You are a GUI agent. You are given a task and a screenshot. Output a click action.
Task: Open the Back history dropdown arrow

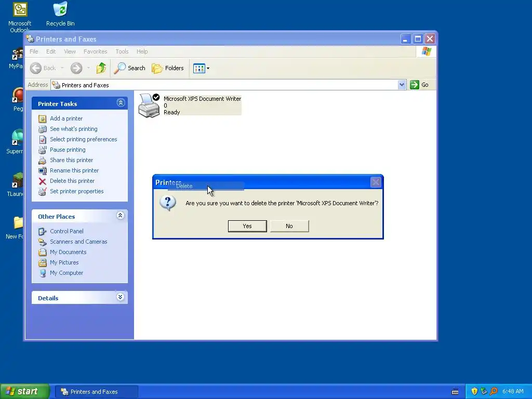pyautogui.click(x=62, y=68)
